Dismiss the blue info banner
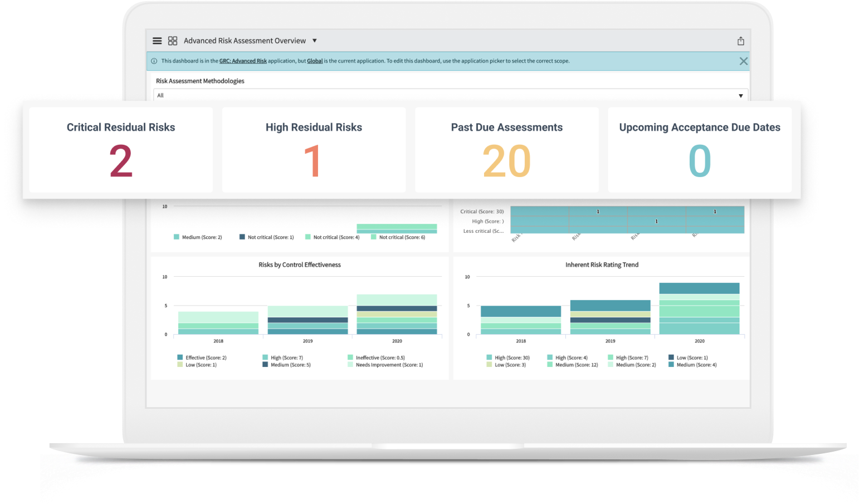The width and height of the screenshot is (859, 504). pos(743,61)
